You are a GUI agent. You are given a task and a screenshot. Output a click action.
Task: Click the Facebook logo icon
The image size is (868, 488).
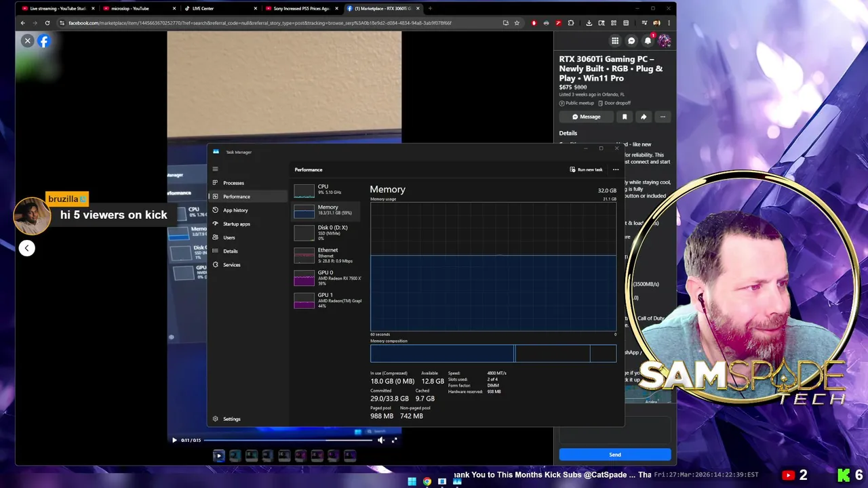click(x=43, y=41)
